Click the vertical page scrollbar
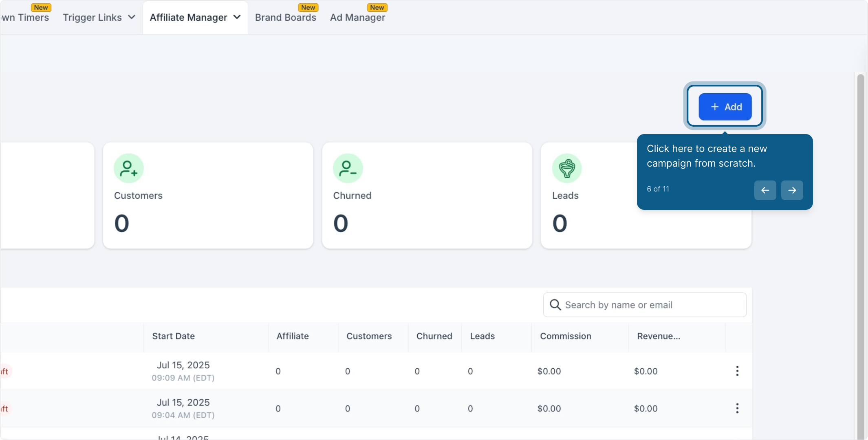Screen dimensions: 868x440 (860, 256)
